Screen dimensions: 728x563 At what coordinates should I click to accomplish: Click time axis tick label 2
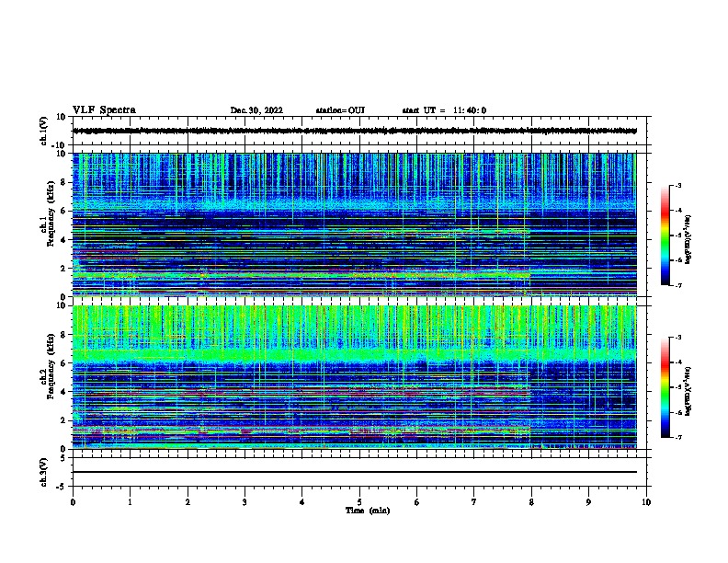coord(188,502)
